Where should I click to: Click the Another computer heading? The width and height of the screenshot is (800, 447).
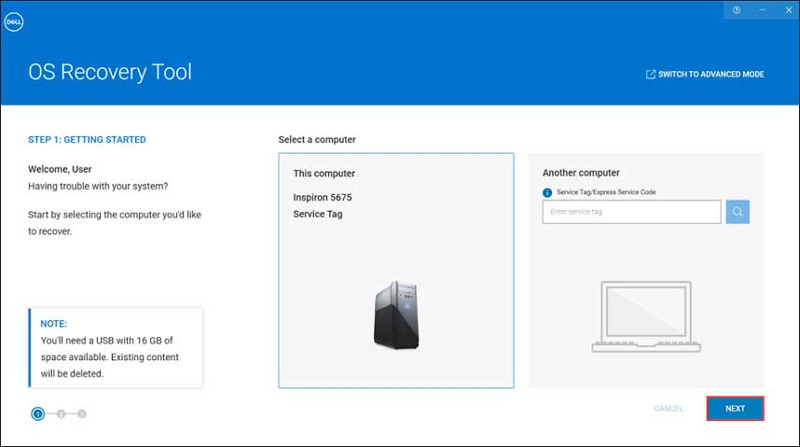(x=581, y=172)
